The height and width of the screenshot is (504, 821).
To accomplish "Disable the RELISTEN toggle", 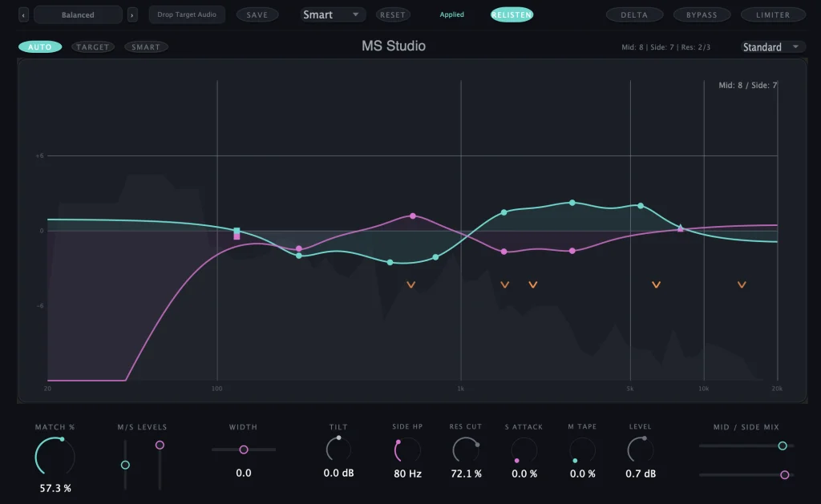I will click(x=511, y=14).
